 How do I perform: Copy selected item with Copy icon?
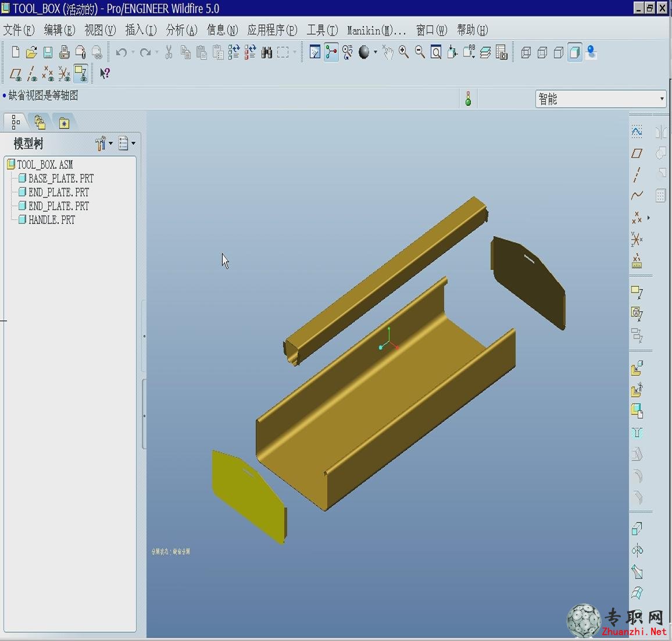[x=185, y=52]
